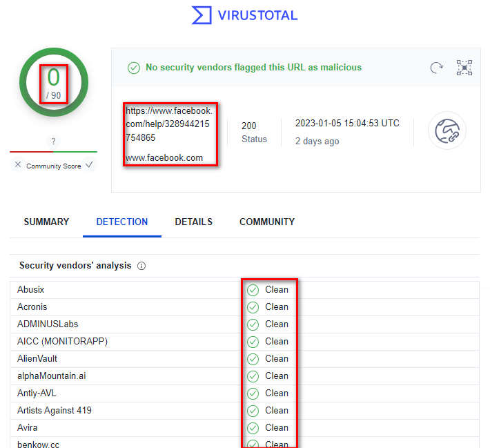
Task: Select the DETECTION tab
Action: click(122, 222)
